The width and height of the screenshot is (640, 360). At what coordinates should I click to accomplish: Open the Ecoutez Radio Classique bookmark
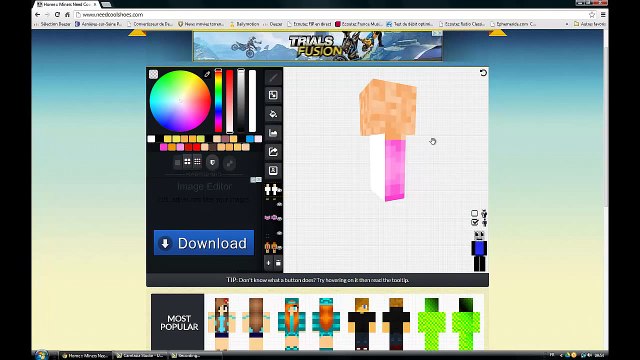462,24
